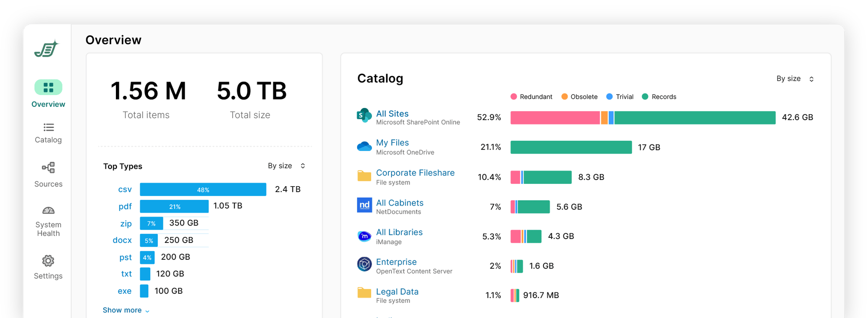
Task: Click the pdf 21% bar
Action: [x=174, y=207]
